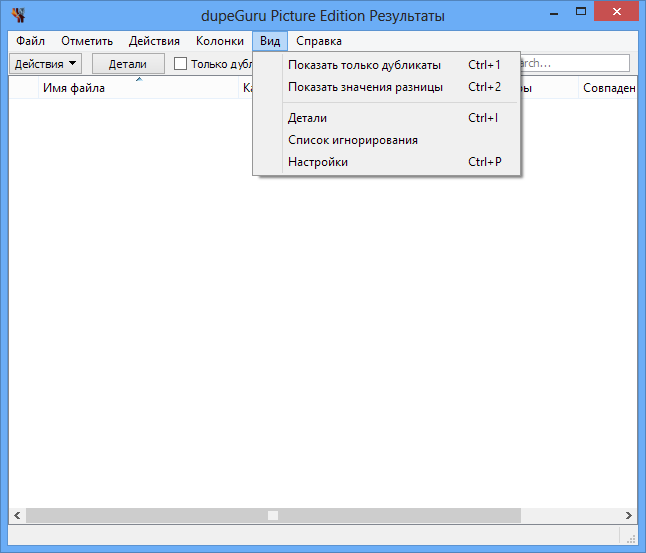Viewport: 646px width, 553px height.
Task: Open Список игнорирования from menu
Action: pos(386,140)
